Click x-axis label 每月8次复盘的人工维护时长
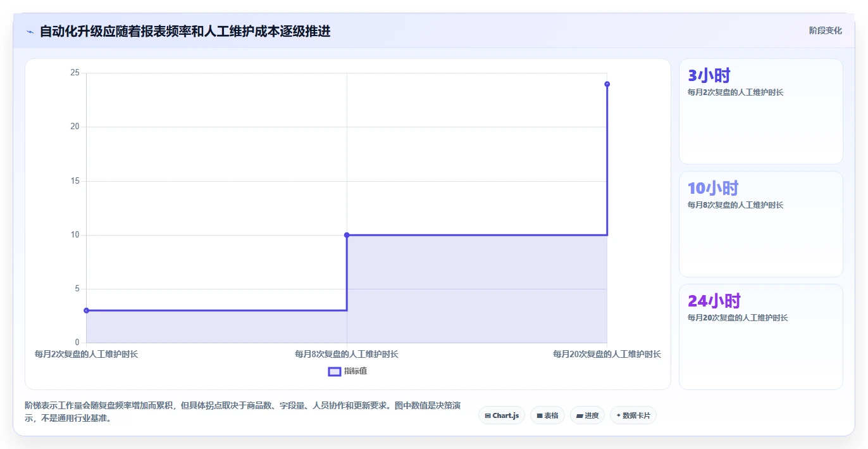868x449 pixels. [347, 354]
